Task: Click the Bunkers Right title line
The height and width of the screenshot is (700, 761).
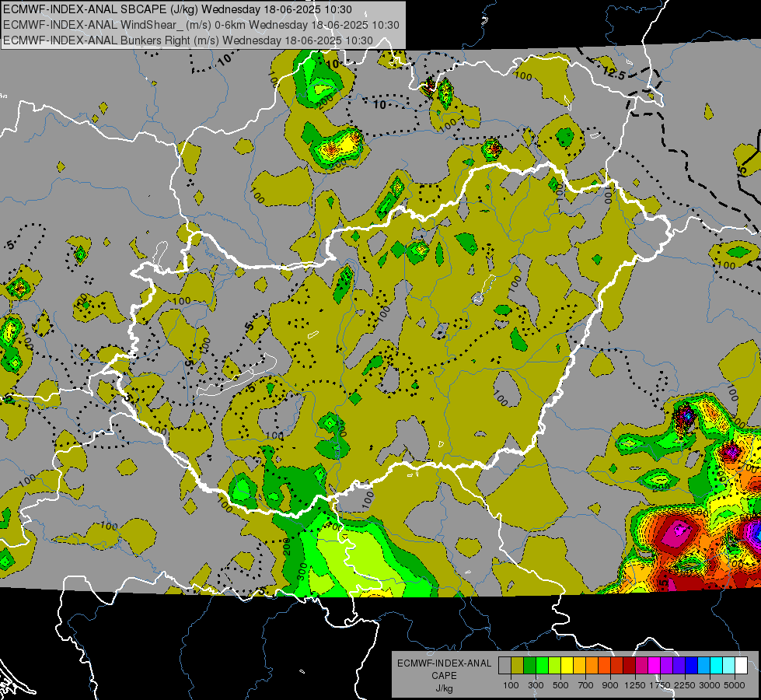Action: coord(188,40)
